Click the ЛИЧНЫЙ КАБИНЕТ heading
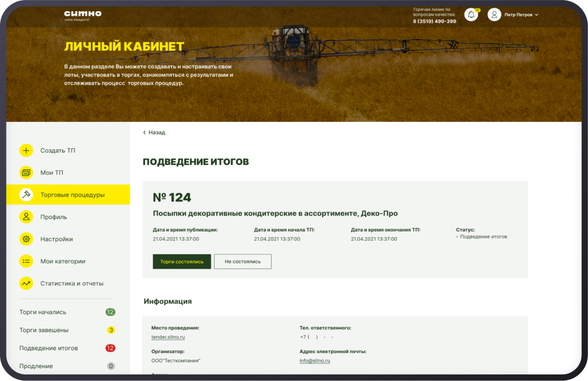 124,47
